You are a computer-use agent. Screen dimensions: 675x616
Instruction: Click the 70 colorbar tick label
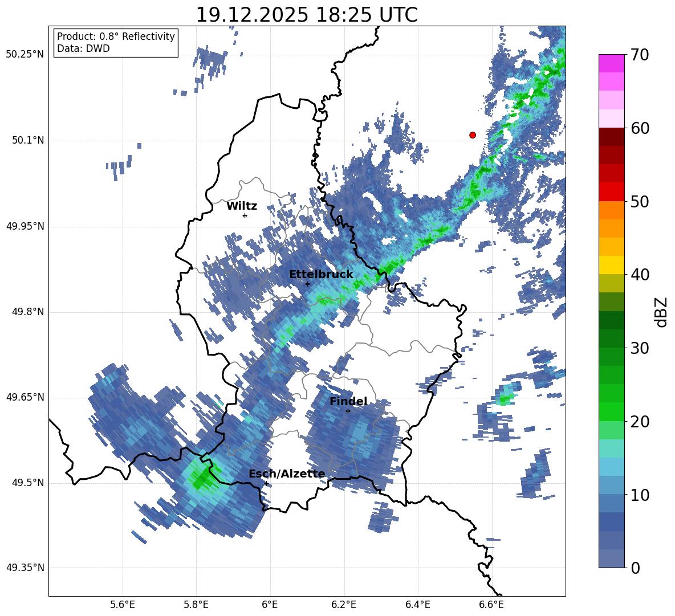click(639, 55)
